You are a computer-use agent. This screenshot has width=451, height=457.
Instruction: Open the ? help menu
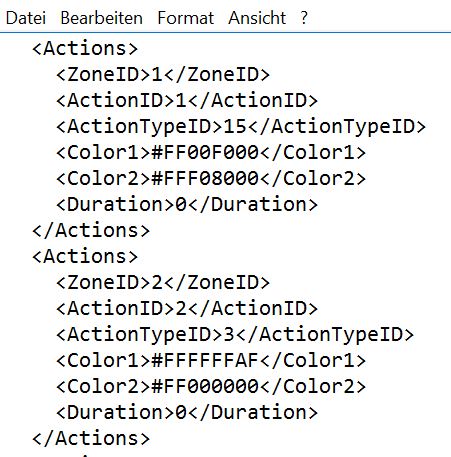(x=304, y=18)
